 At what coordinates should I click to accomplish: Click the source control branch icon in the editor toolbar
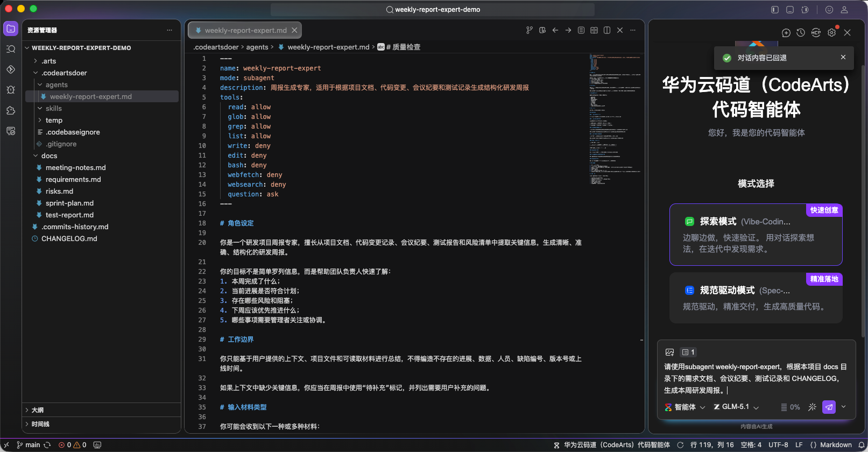click(x=530, y=30)
